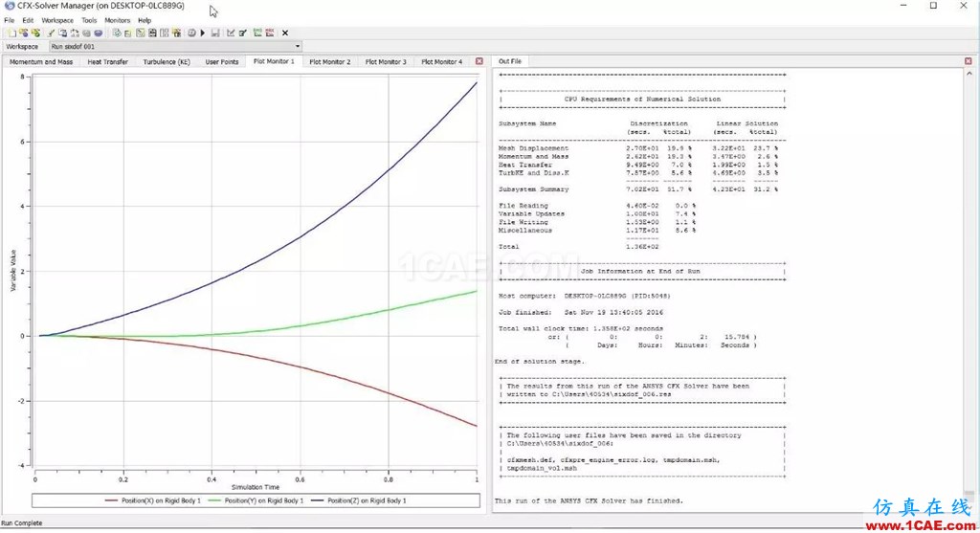Switch to Plot Monitor 3 tab
980x533 pixels.
(386, 62)
